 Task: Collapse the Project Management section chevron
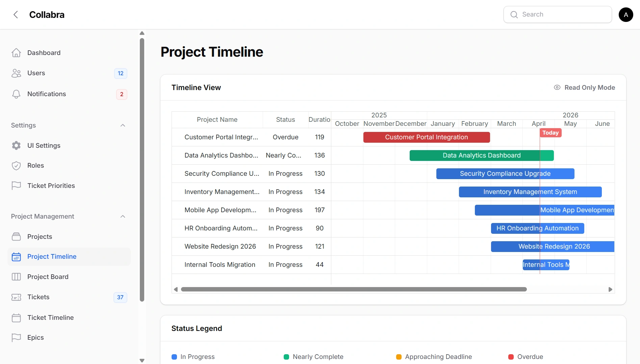[x=123, y=217]
